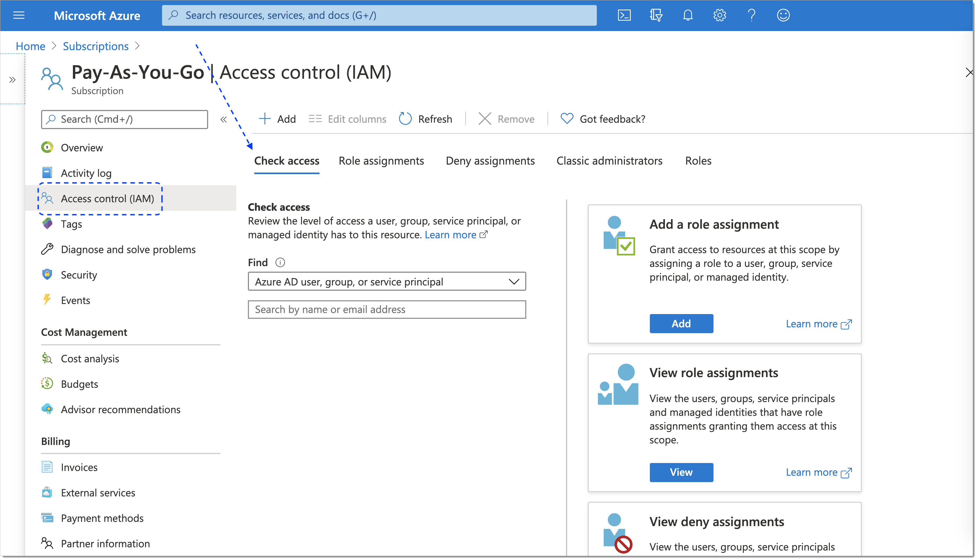Viewport: 977px width, 560px height.
Task: Open the Directory and subscription filter
Action: tap(656, 15)
